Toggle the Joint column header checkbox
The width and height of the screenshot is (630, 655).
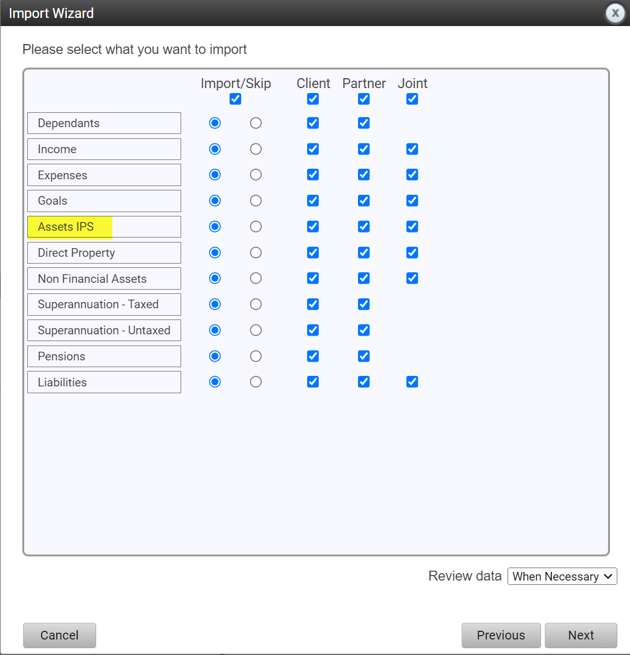click(412, 99)
